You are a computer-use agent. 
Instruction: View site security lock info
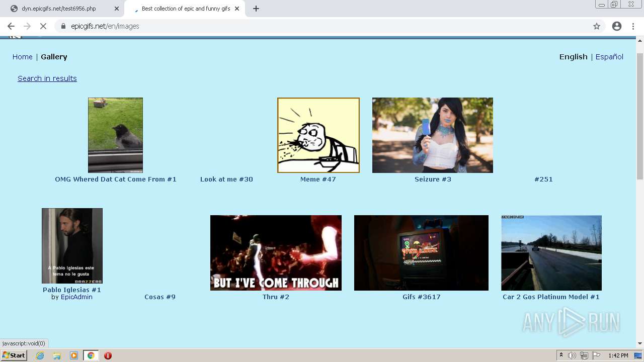click(63, 26)
